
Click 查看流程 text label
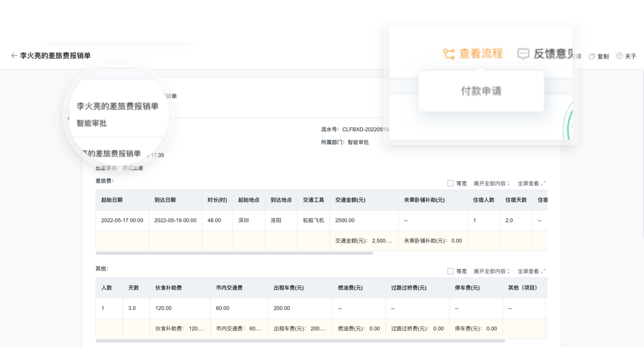(x=481, y=54)
